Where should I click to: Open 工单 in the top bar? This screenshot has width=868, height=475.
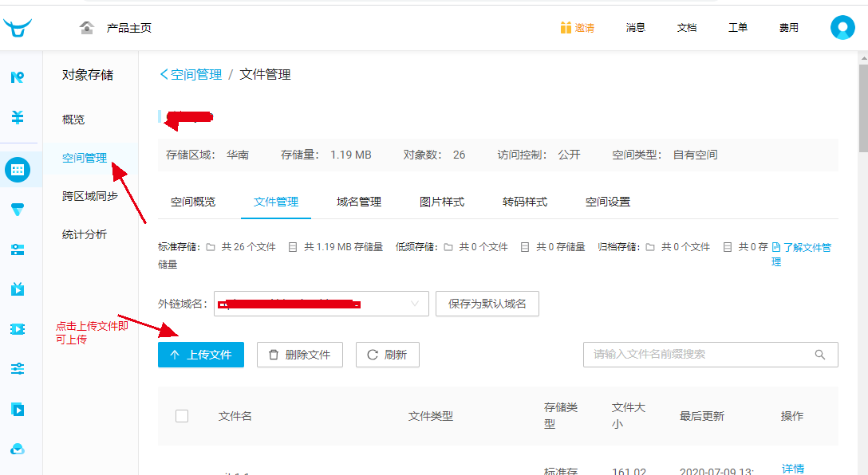pos(738,28)
